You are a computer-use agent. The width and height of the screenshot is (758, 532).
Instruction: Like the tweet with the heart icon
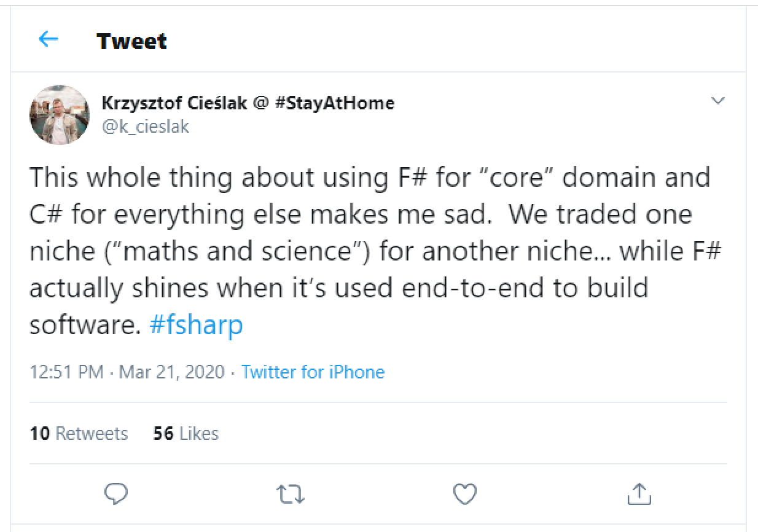[x=464, y=493]
